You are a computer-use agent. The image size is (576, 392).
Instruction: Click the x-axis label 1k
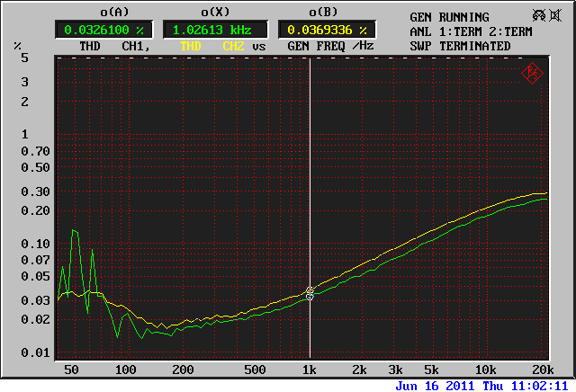point(310,370)
